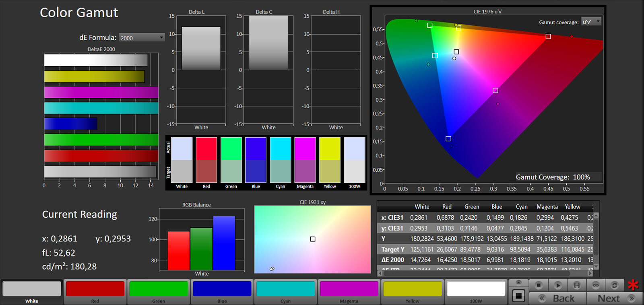Image resolution: width=644 pixels, height=305 pixels.
Task: Click the stop measurement icon
Action: coord(539,285)
